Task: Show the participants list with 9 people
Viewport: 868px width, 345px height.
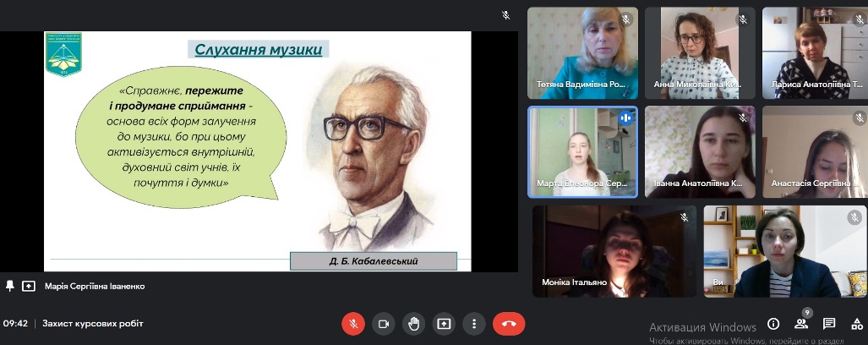Action: pyautogui.click(x=800, y=324)
